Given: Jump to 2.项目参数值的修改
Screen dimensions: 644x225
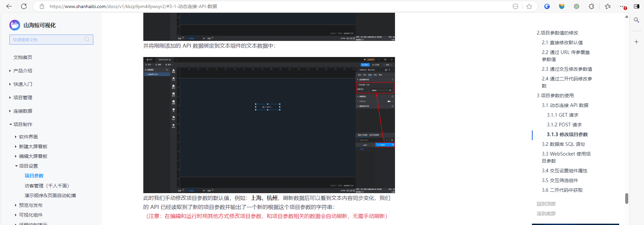Looking at the screenshot, I should pyautogui.click(x=557, y=33).
